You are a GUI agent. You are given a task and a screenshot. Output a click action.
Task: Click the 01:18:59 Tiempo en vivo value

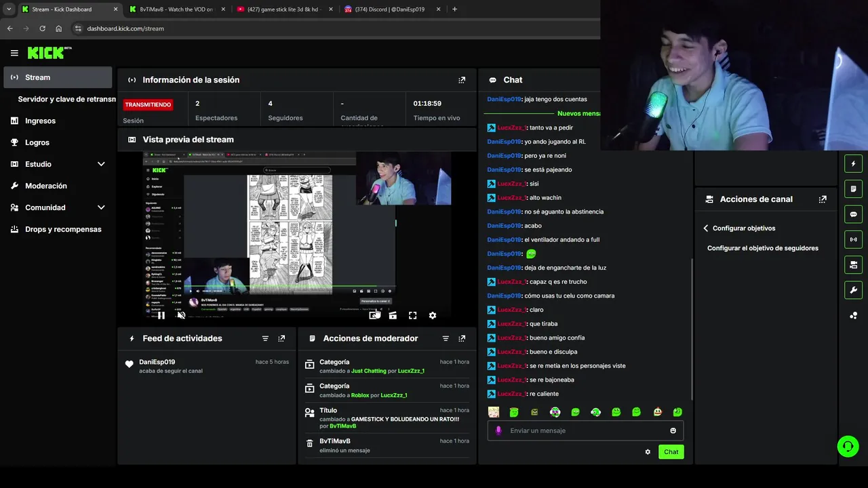coord(427,104)
